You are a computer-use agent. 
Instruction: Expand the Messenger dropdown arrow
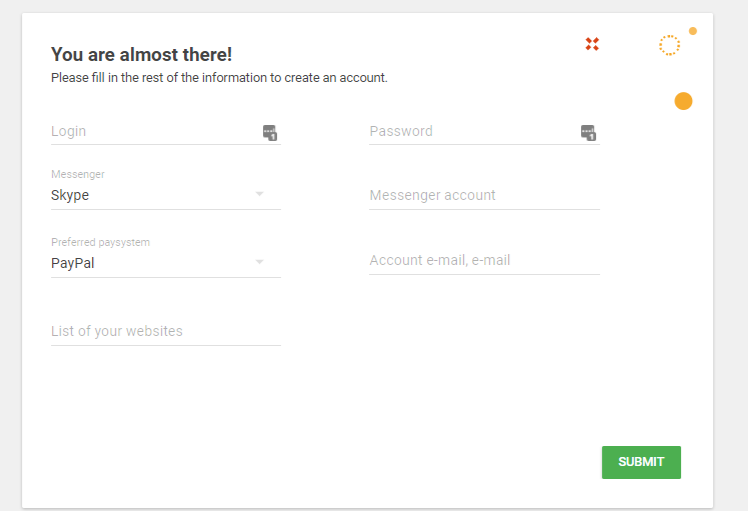coord(260,194)
